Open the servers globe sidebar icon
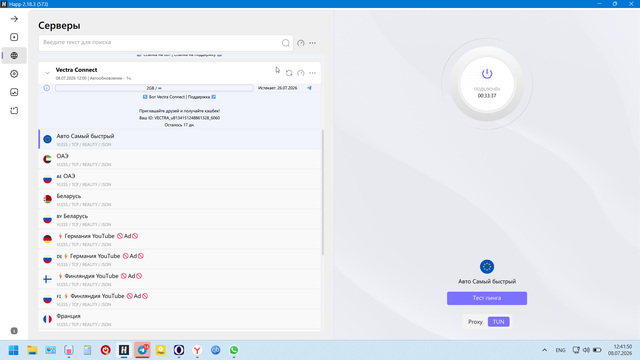Screen dimensions: 640x360 (14, 56)
